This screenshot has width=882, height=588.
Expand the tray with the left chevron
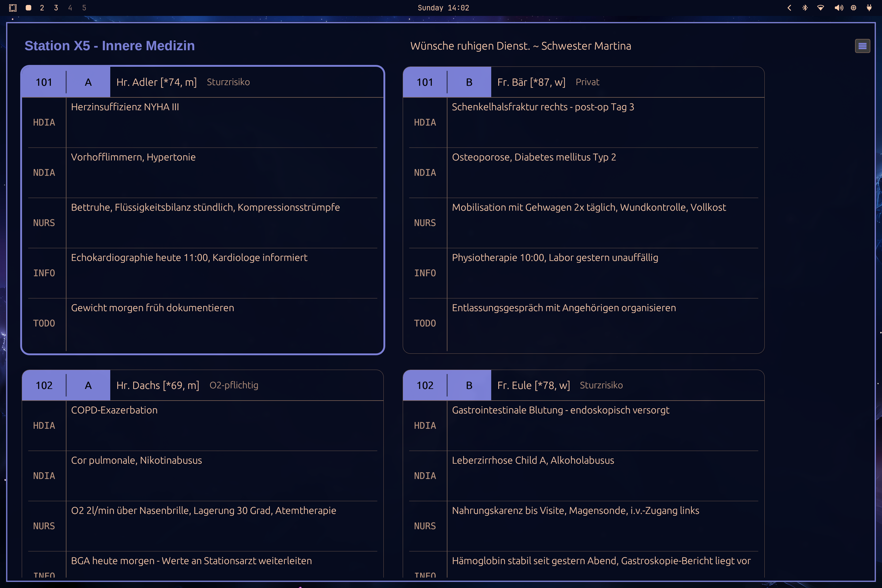click(789, 7)
